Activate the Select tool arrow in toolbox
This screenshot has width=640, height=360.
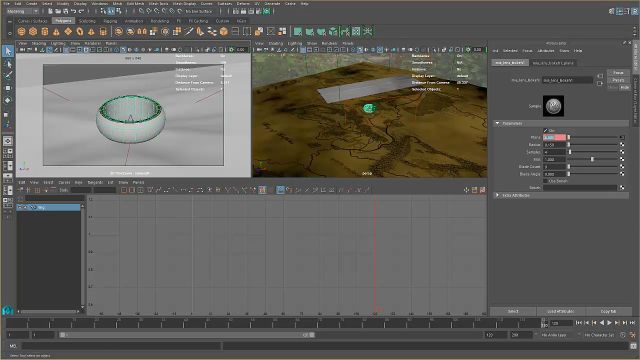(x=8, y=51)
